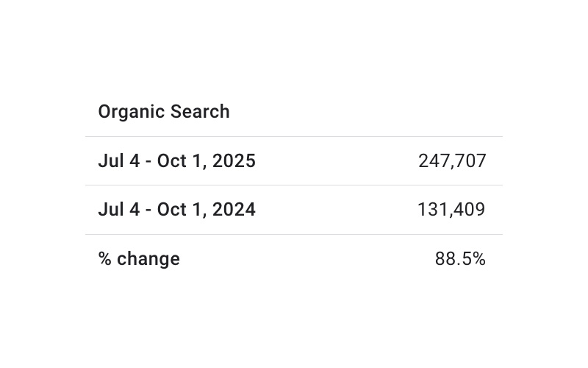Viewport: 588px width, 368px height.
Task: Click the 131,409 value
Action: click(451, 210)
